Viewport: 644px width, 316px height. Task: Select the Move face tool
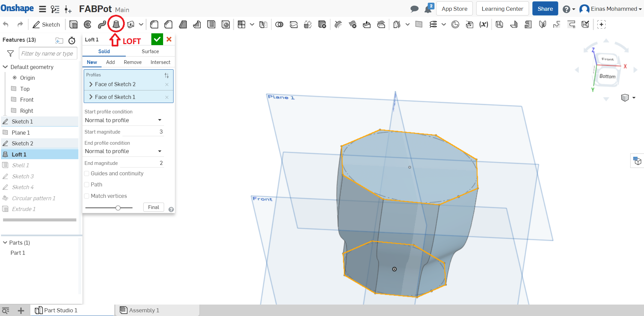pyautogui.click(x=367, y=25)
